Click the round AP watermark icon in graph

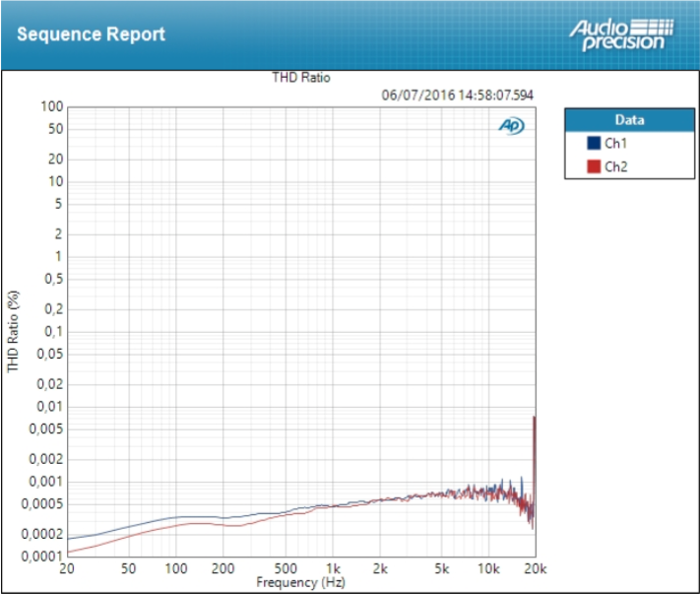click(511, 125)
